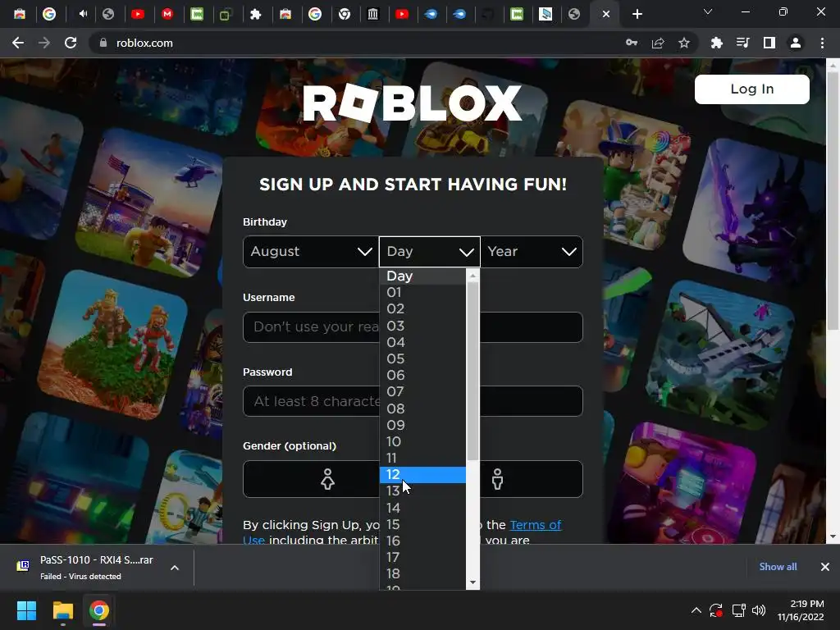This screenshot has width=840, height=630.
Task: Select day 18 from the list
Action: point(422,573)
